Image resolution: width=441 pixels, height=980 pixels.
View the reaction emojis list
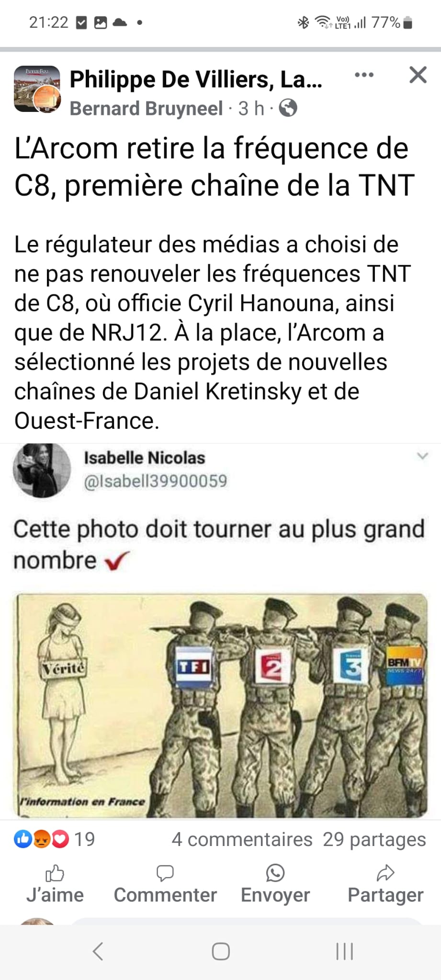[42, 839]
